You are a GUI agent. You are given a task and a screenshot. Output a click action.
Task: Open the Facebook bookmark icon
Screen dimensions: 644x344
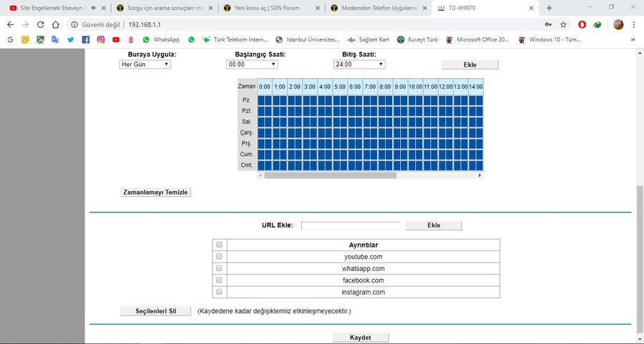coord(86,39)
